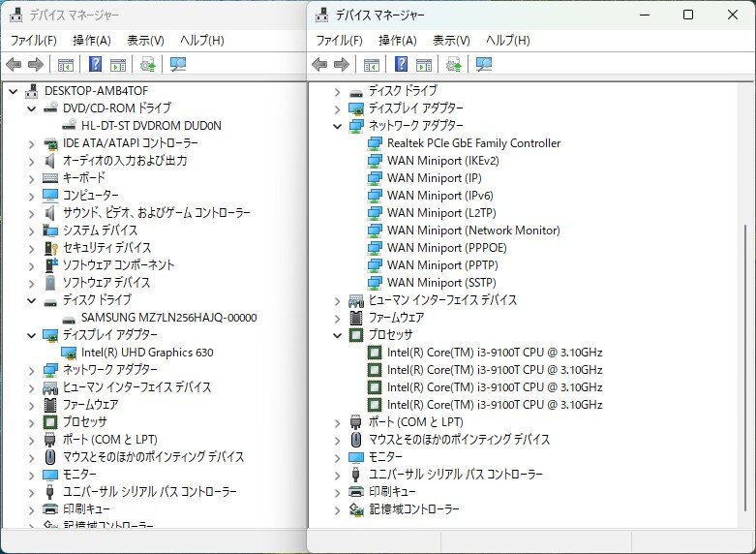Select last Intel(R) Core(TM) i3-9100T entry
756x554 pixels.
click(x=495, y=405)
